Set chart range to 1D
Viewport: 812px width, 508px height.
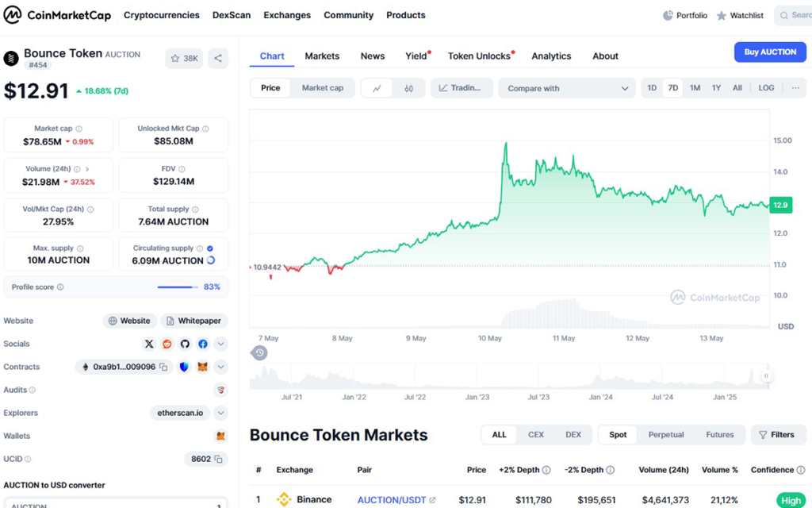tap(652, 88)
